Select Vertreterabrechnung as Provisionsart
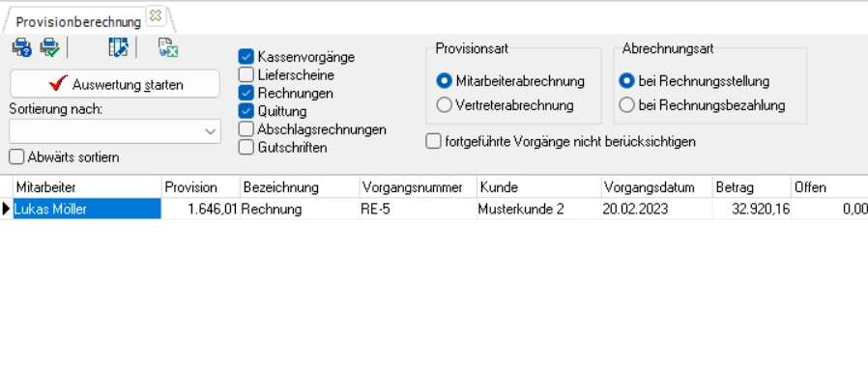This screenshot has width=868, height=368. (x=444, y=105)
